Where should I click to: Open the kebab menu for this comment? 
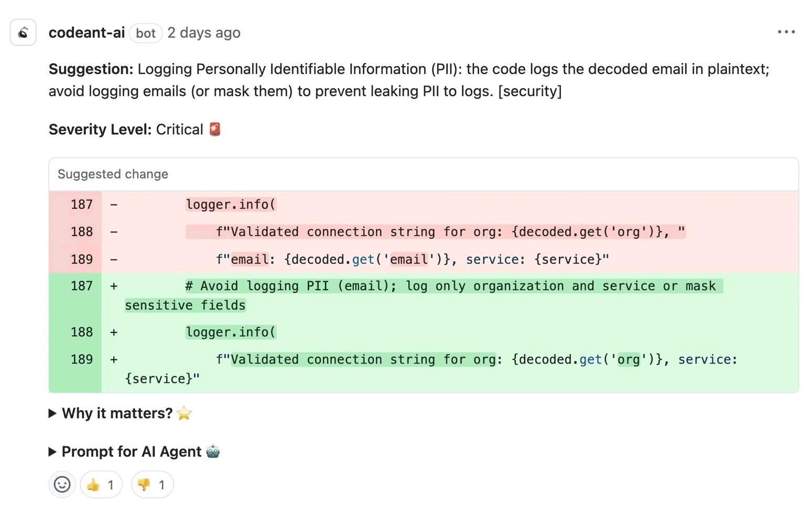pos(786,31)
